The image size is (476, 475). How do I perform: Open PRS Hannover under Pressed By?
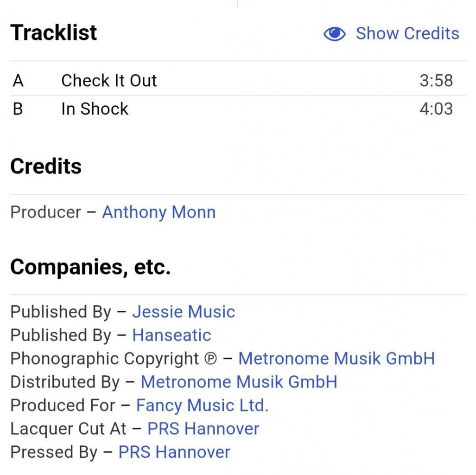[x=174, y=452]
